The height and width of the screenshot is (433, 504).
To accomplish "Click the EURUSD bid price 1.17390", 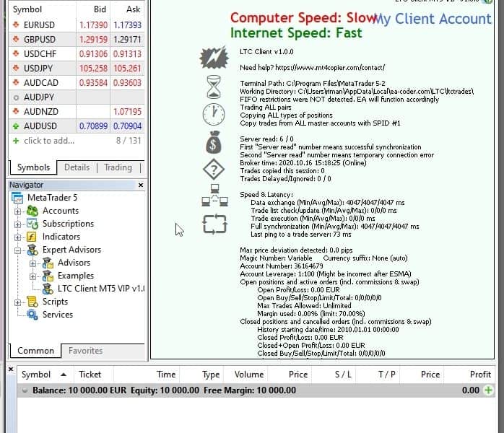I will click(93, 25).
